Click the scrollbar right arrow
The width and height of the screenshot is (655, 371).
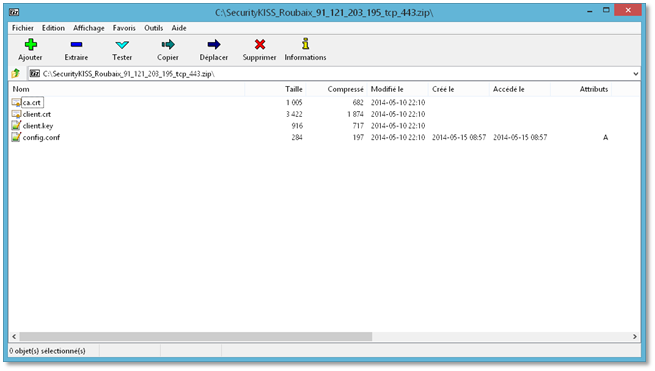(x=635, y=336)
